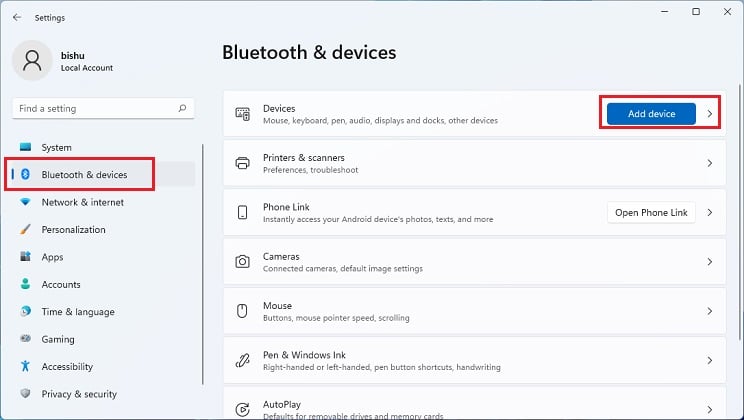Click the Mouse icon in list
The width and height of the screenshot is (744, 420).
(242, 311)
